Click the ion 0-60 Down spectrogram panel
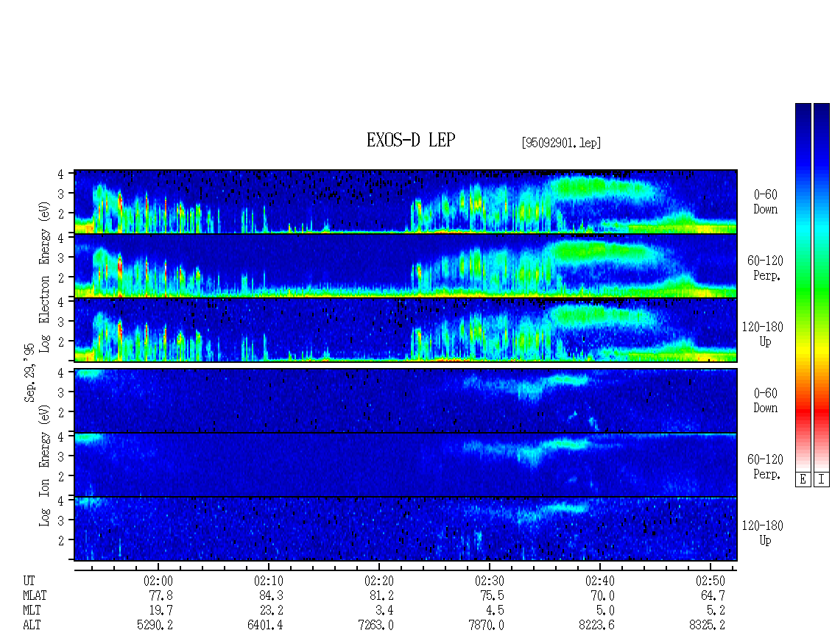Screen dimensions: 832x644 pos(406,400)
